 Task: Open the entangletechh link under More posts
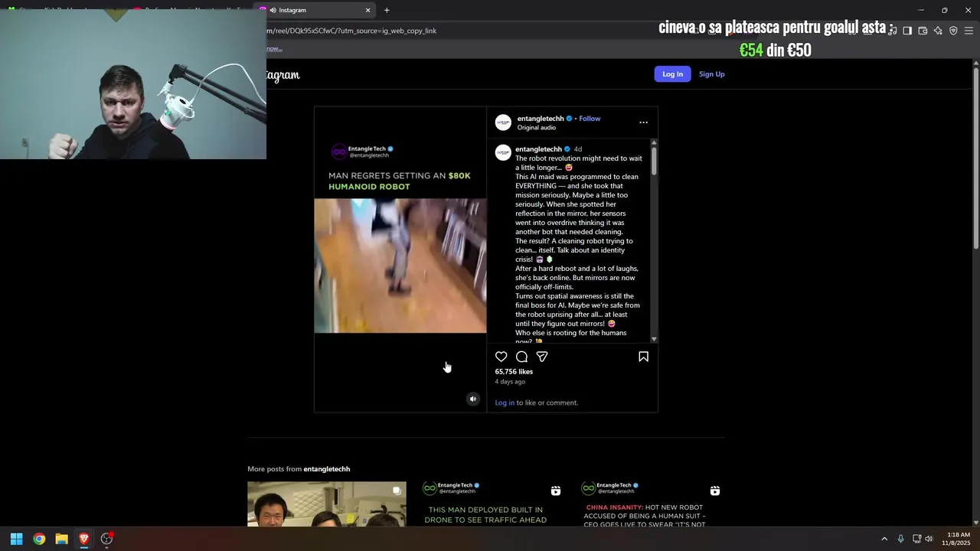[x=326, y=469]
